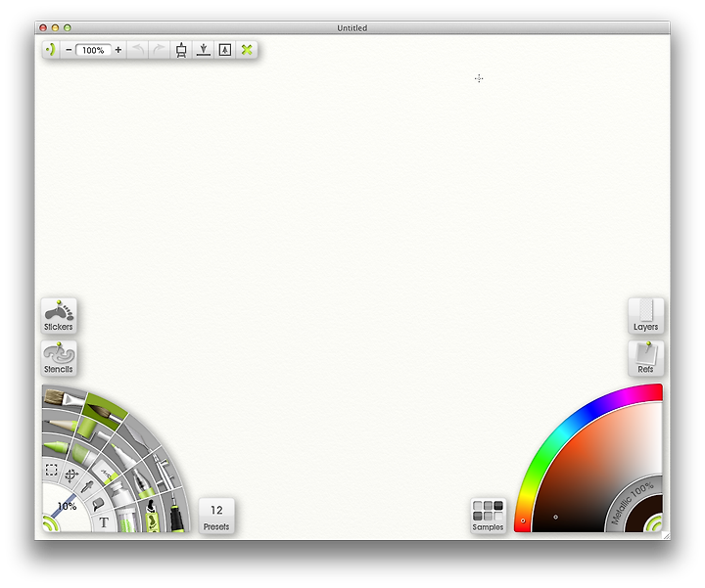Select the Airbrush tool

tap(163, 472)
